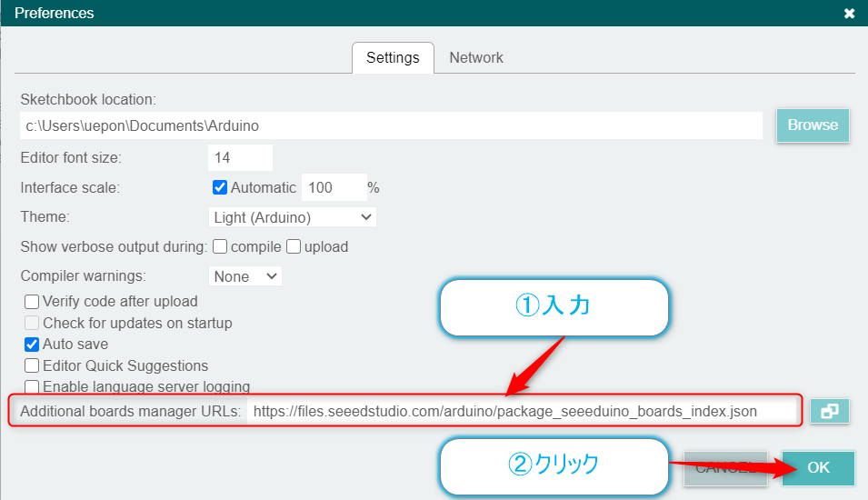Open the additional boards URLs editor icon
Screen dimensions: 868x500
pos(829,412)
